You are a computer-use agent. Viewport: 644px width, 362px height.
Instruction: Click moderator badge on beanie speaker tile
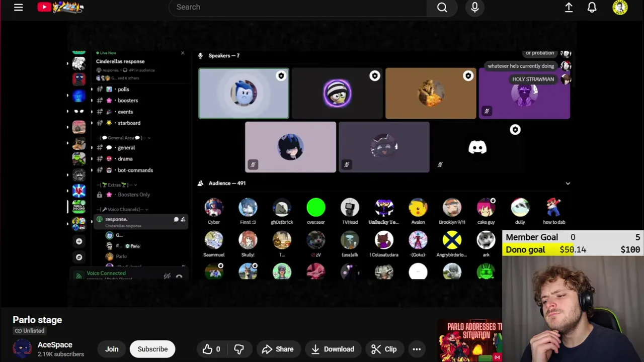[374, 76]
